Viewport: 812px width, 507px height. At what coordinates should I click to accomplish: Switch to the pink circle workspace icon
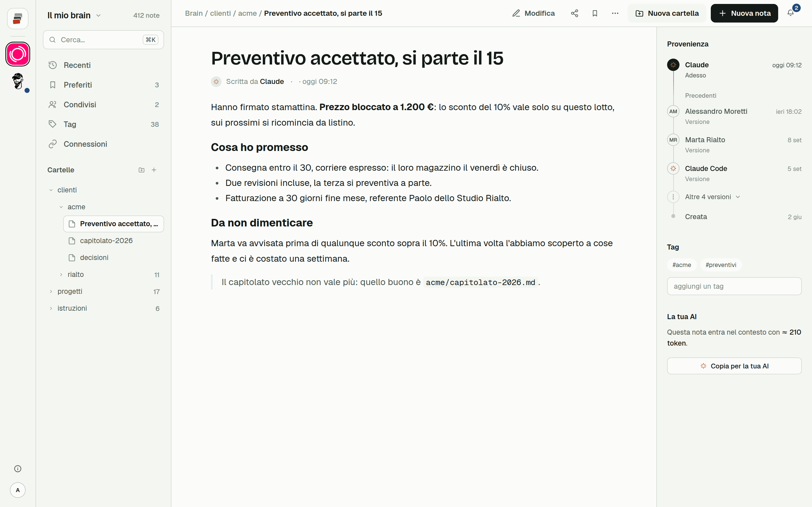click(x=18, y=54)
